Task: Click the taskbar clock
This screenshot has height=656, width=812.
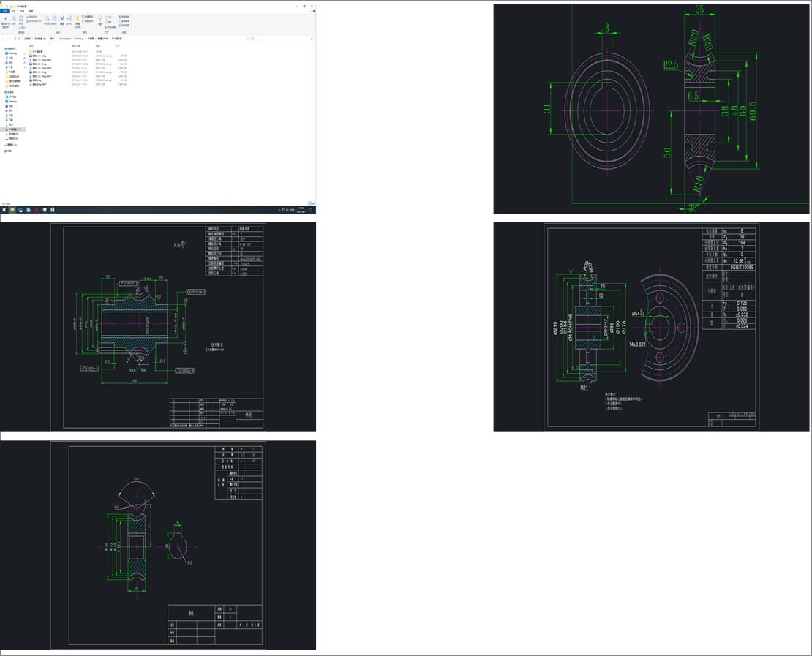Action: [x=301, y=210]
